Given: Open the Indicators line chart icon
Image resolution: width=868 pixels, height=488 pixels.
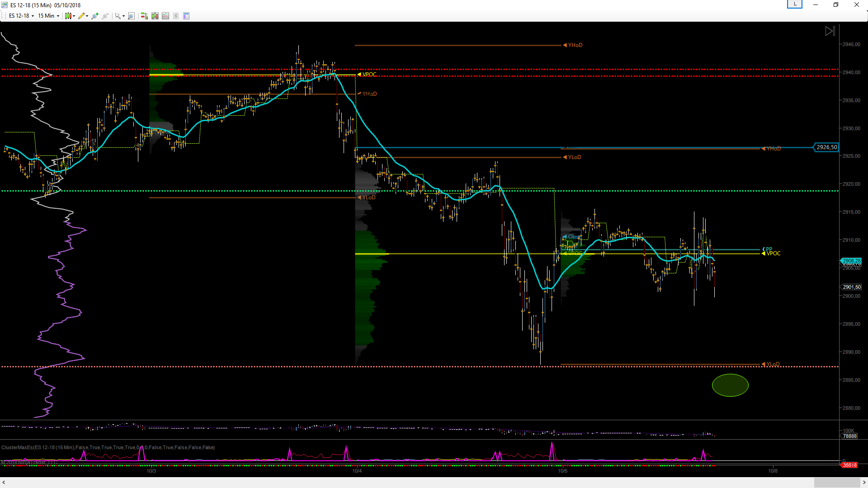Looking at the screenshot, I should click(x=165, y=16).
